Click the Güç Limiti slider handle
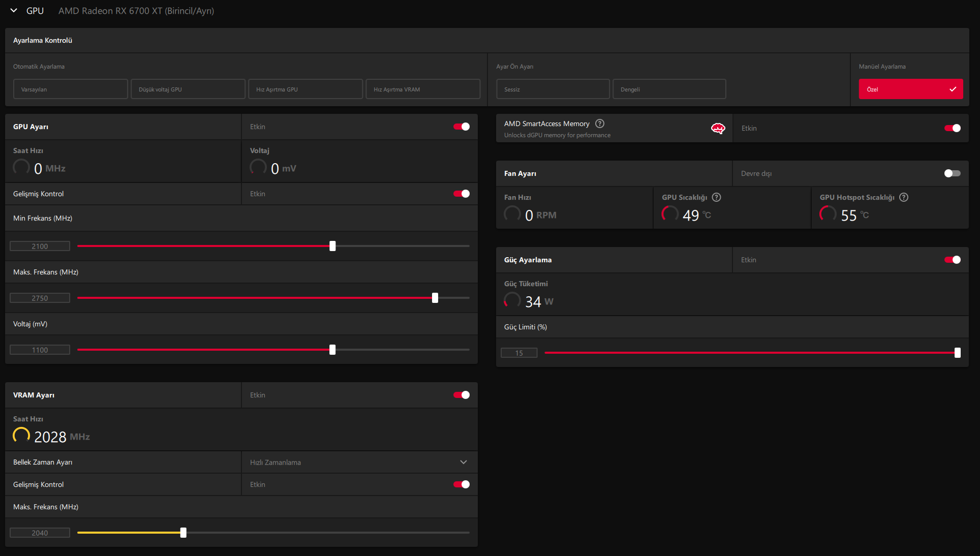980x556 pixels. pos(958,353)
